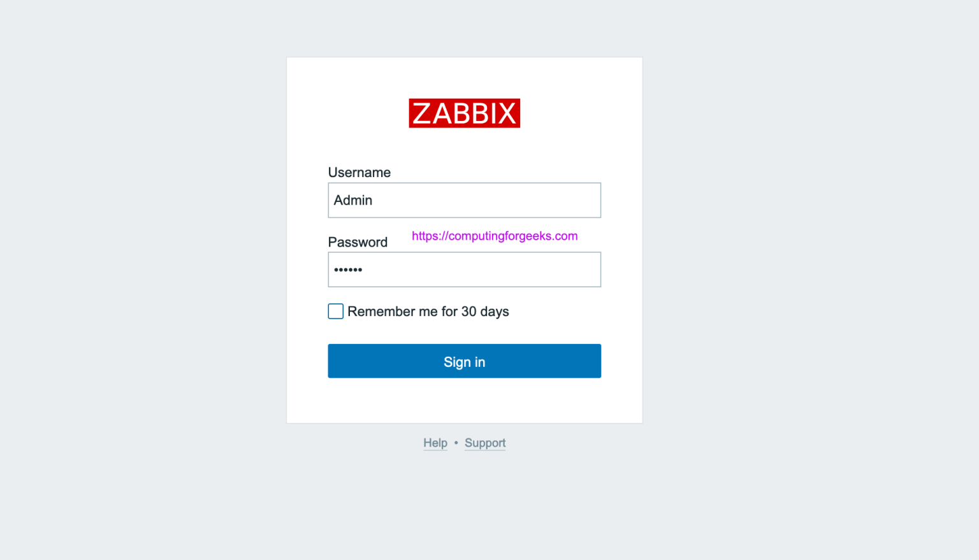This screenshot has height=560, width=979.
Task: Click the Support text below the form
Action: pos(484,443)
